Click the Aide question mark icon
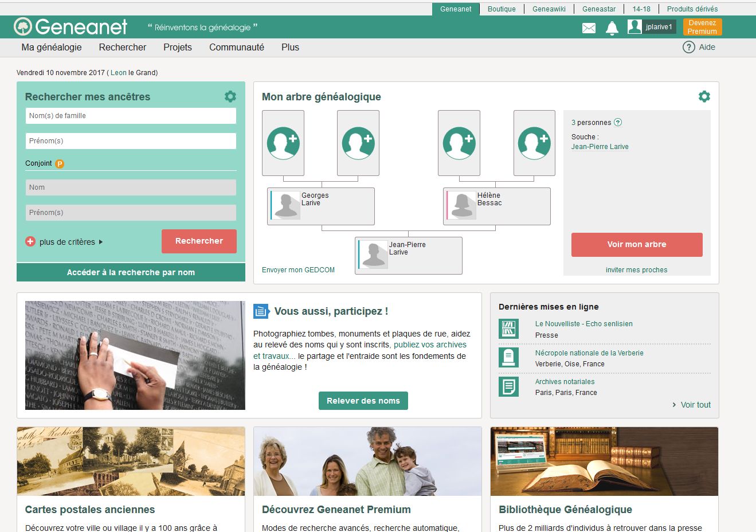Image resolution: width=756 pixels, height=532 pixels. (688, 47)
